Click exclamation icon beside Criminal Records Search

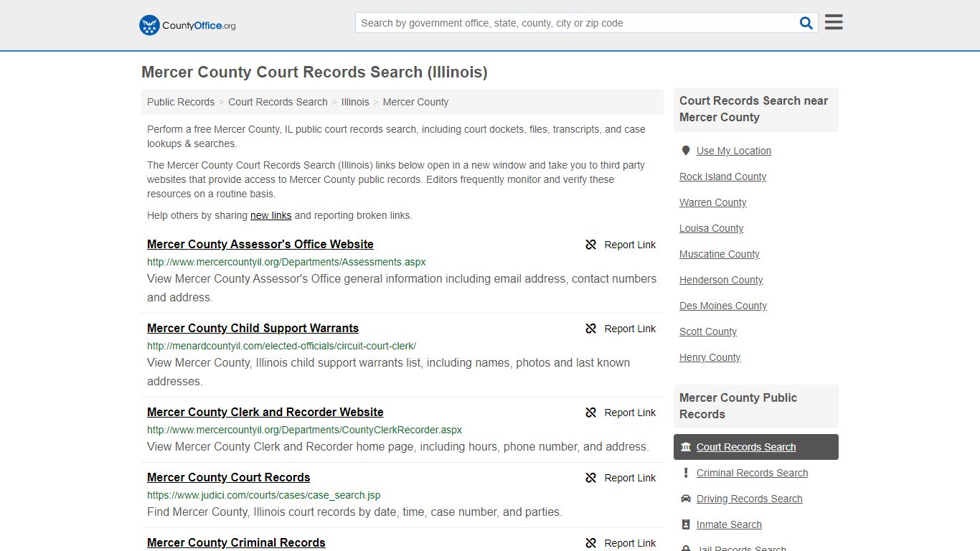pyautogui.click(x=686, y=473)
